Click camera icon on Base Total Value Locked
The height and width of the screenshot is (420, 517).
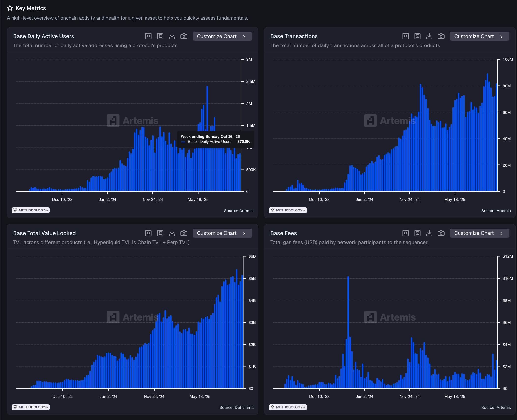184,233
